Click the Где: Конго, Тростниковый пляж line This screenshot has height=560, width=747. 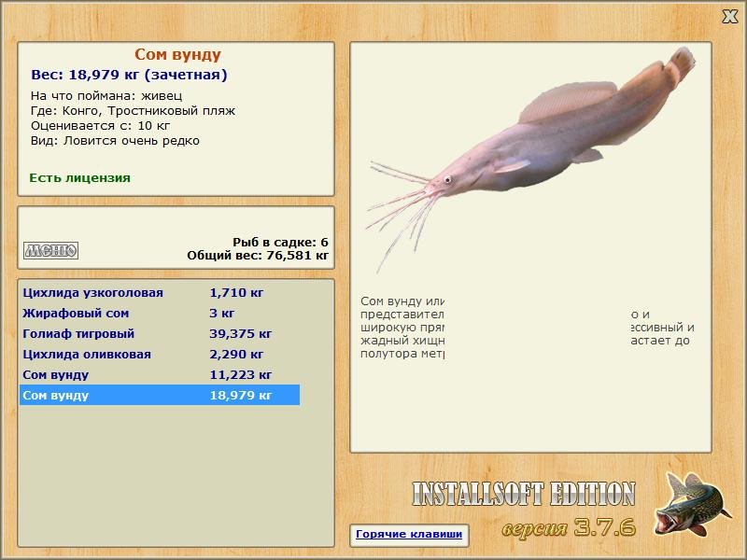(133, 111)
